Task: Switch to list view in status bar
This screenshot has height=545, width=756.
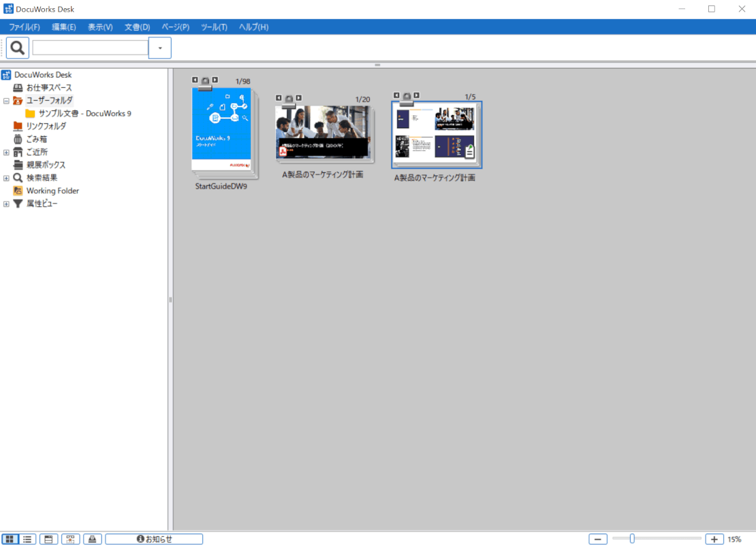Action: tap(28, 539)
